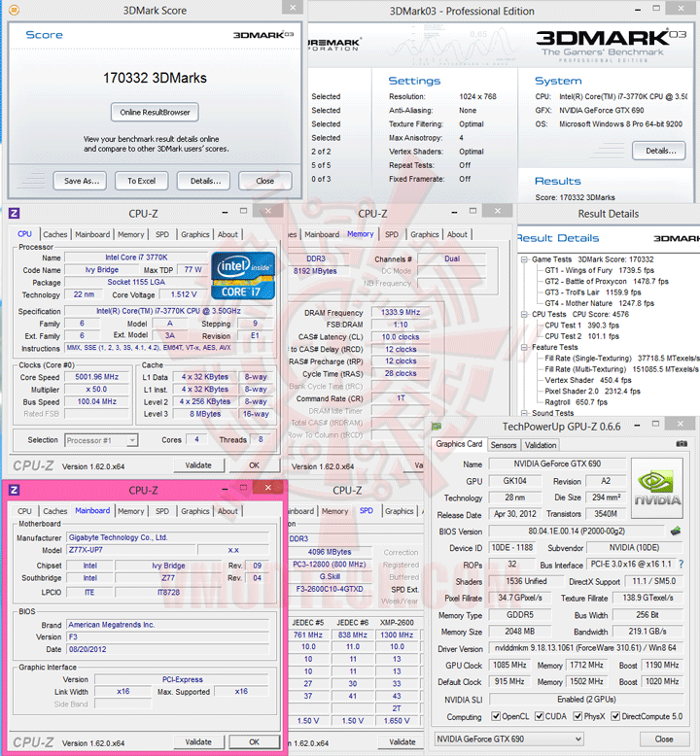
Task: Collapse the Feature Tests tree node
Action: tap(524, 347)
